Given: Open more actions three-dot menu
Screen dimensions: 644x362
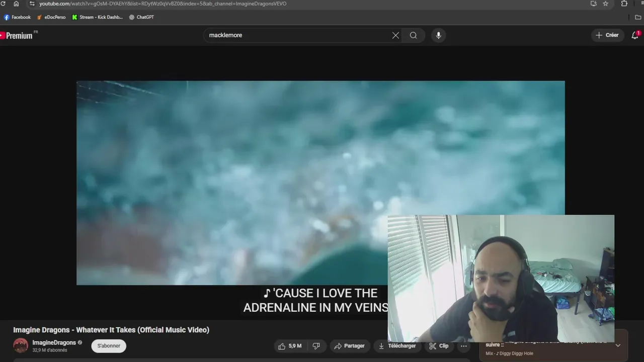Looking at the screenshot, I should tap(464, 346).
